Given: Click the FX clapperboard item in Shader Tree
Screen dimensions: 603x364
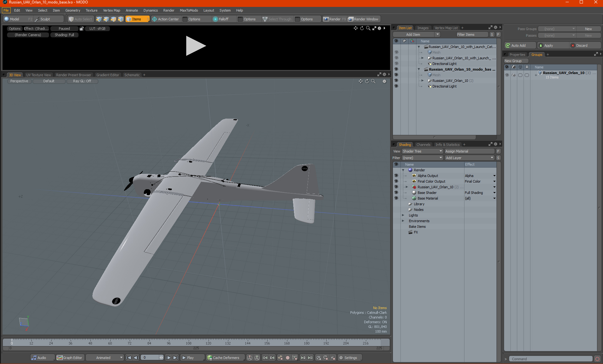Looking at the screenshot, I should pyautogui.click(x=410, y=232).
